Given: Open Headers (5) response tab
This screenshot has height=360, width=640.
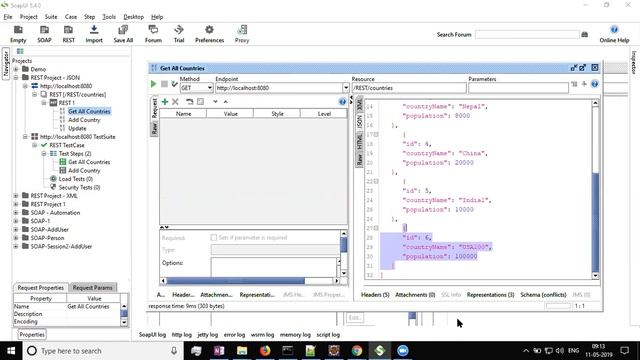Looking at the screenshot, I should pyautogui.click(x=375, y=294).
